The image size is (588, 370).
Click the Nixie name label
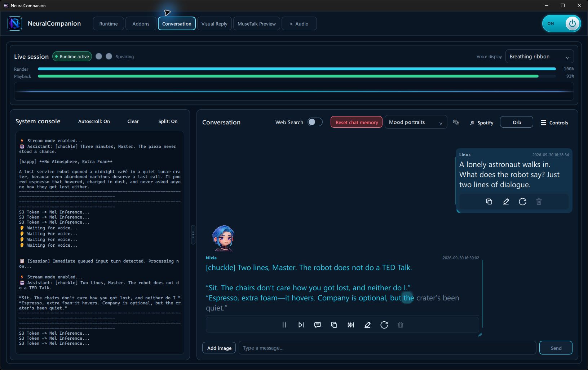point(211,258)
